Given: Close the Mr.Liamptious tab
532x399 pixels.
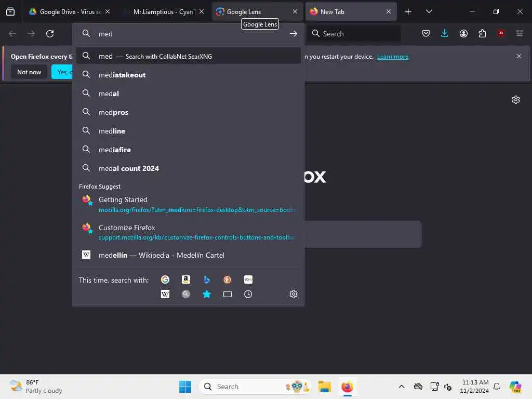Looking at the screenshot, I should pos(202,11).
